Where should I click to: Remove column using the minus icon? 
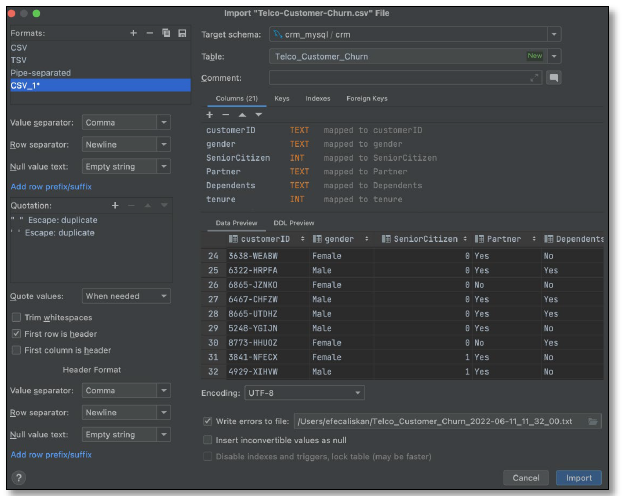click(226, 115)
